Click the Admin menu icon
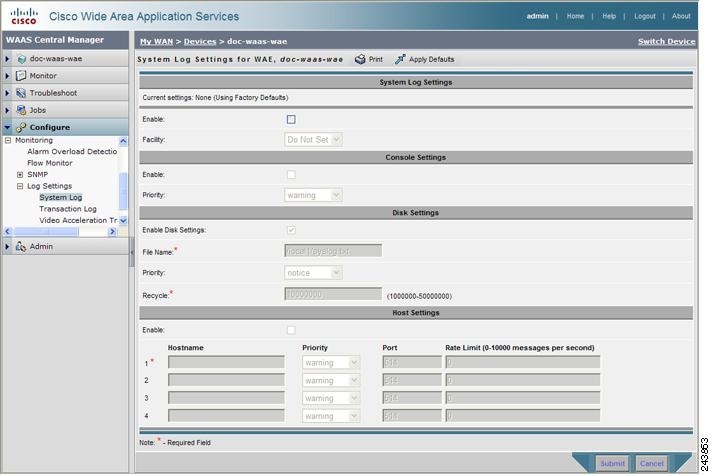 21,247
